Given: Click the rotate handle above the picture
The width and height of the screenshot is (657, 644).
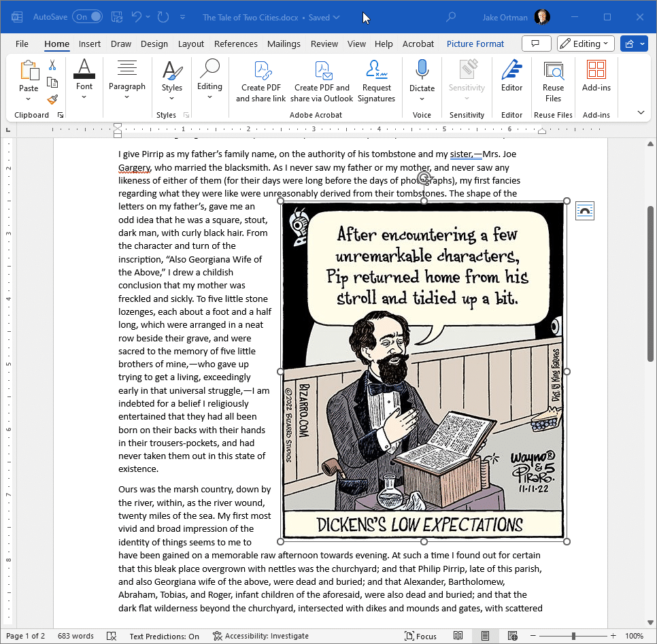Looking at the screenshot, I should tap(424, 178).
